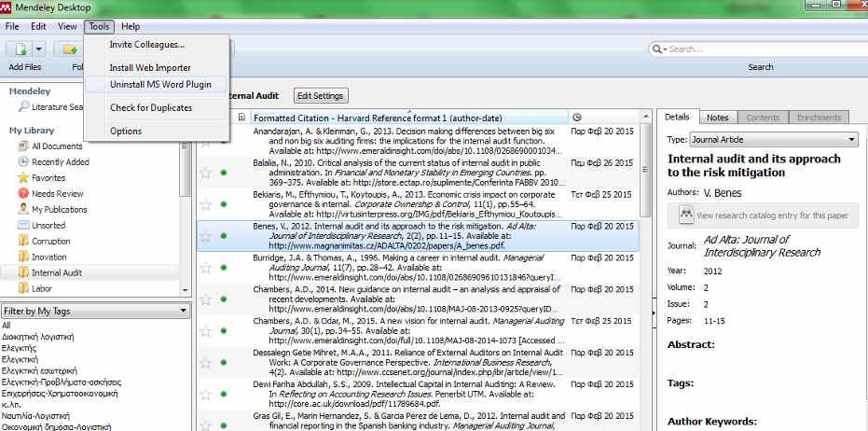Click the Added date clock column header

tap(576, 118)
